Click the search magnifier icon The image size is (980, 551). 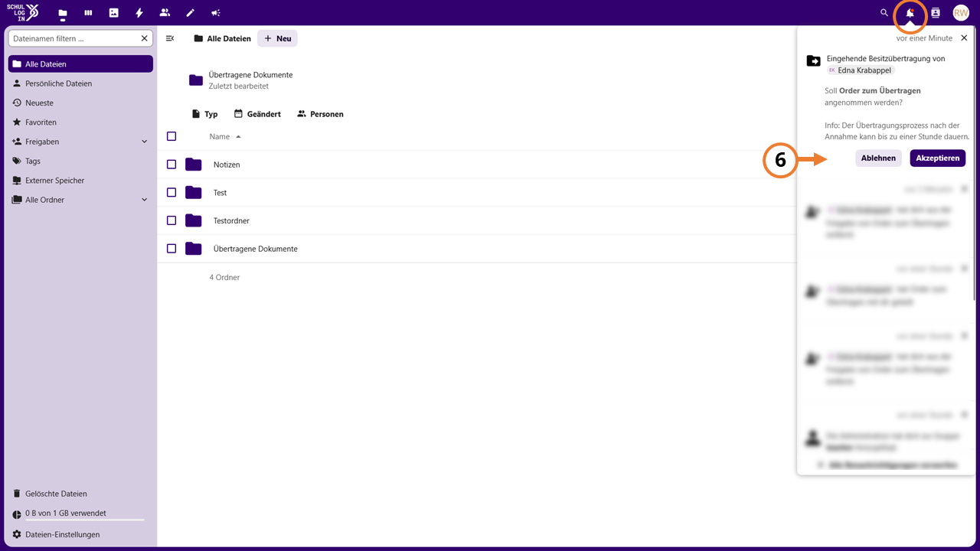click(884, 13)
